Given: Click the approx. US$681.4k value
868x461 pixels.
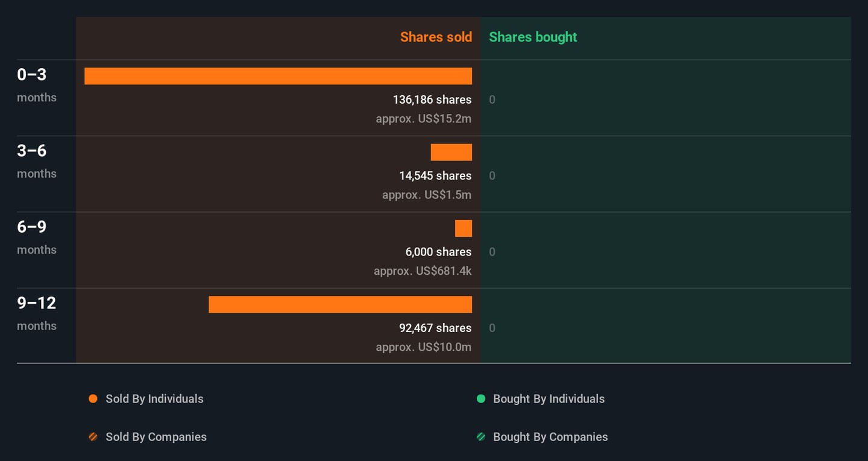Looking at the screenshot, I should click(423, 271).
